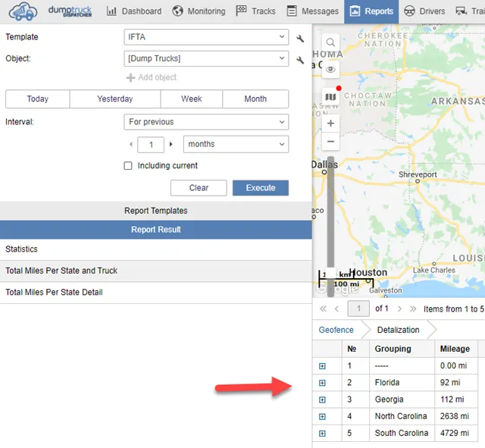Switch to the Monitoring tab
The image size is (485, 448).
199,11
